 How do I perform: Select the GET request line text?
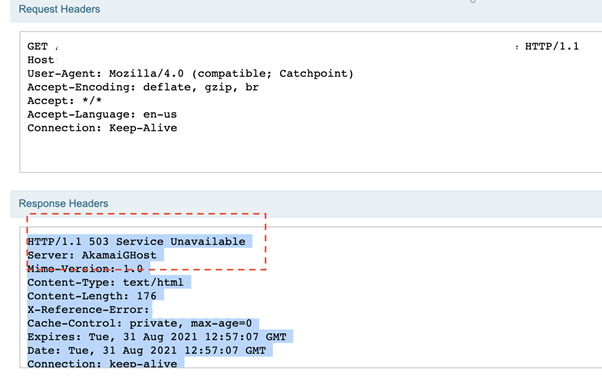tap(303, 47)
